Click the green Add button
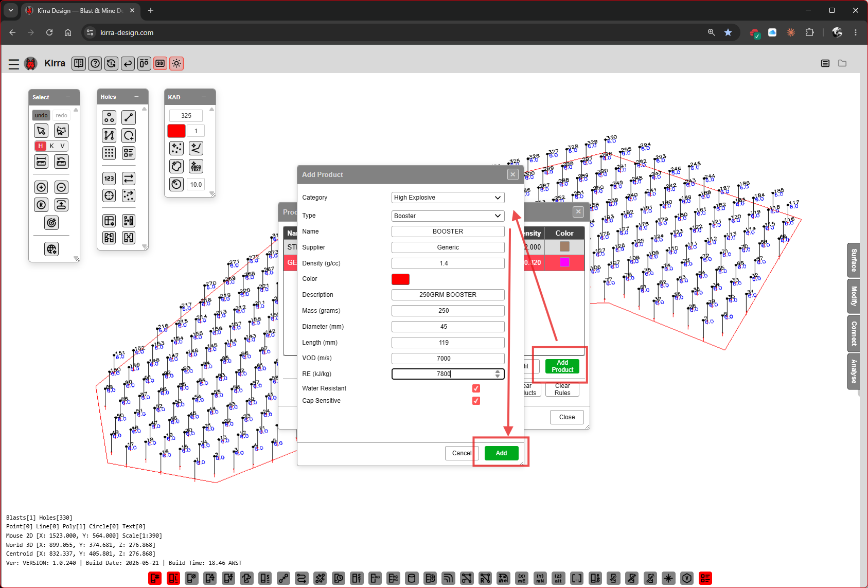The height and width of the screenshot is (588, 868). 501,453
